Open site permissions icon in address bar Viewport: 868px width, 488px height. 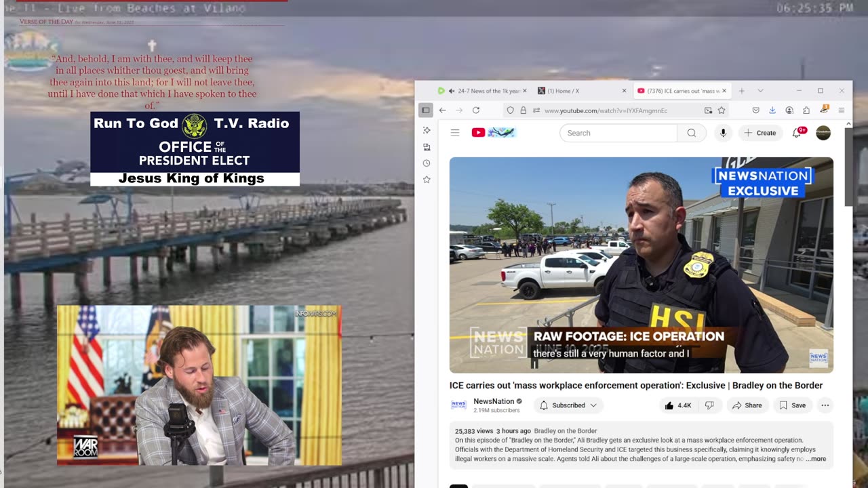(x=536, y=110)
